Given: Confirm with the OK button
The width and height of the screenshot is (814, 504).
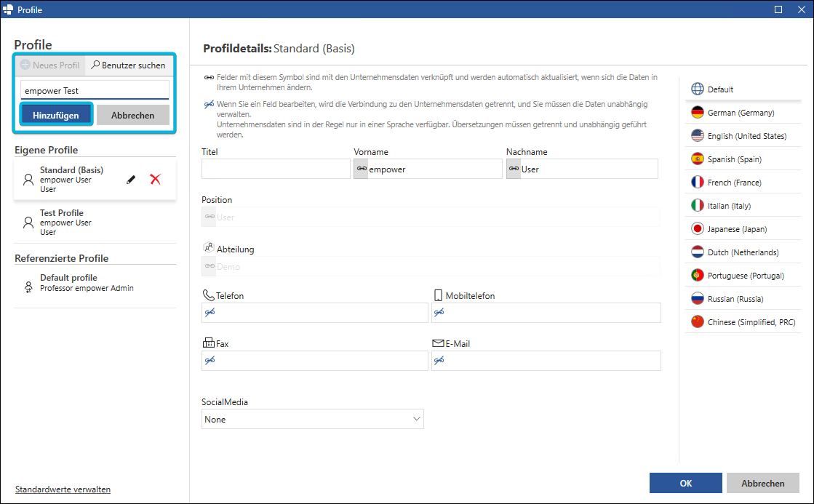Looking at the screenshot, I should point(686,483).
